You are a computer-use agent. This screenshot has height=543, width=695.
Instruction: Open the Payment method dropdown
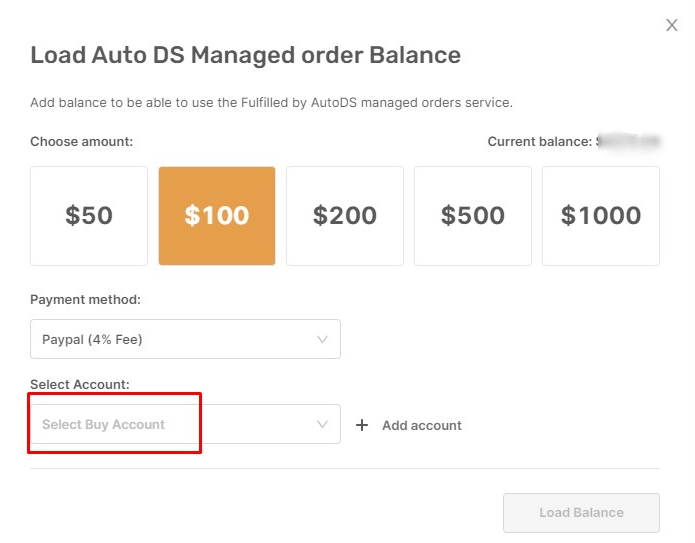[185, 339]
